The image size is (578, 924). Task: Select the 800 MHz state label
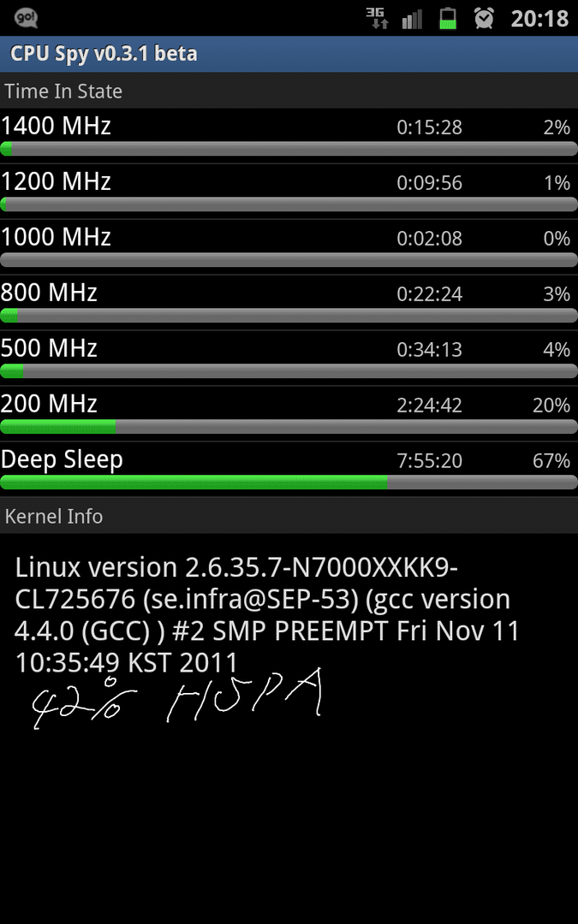[x=48, y=293]
